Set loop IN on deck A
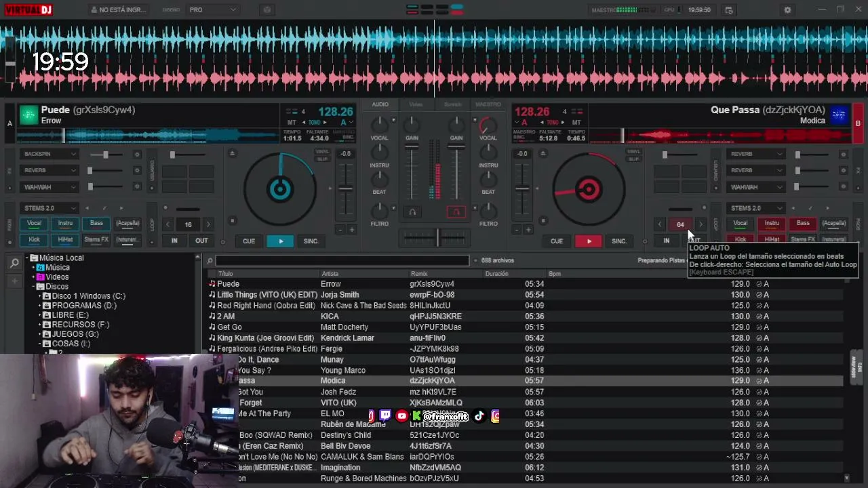This screenshot has height=488, width=868. pyautogui.click(x=174, y=241)
